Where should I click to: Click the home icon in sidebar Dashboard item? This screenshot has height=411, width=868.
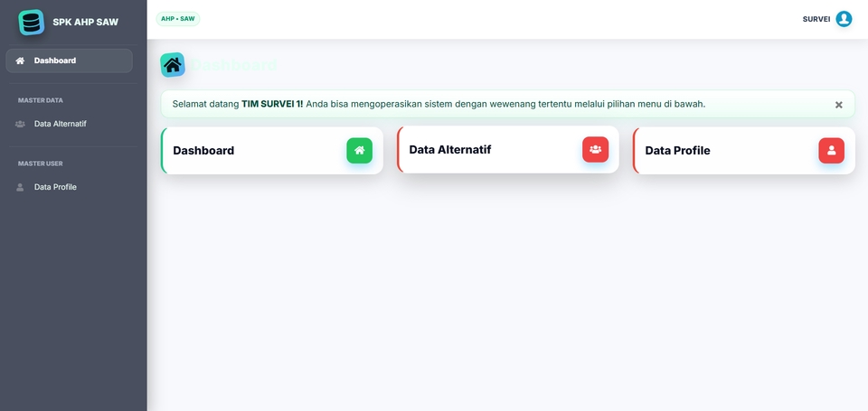tap(20, 61)
